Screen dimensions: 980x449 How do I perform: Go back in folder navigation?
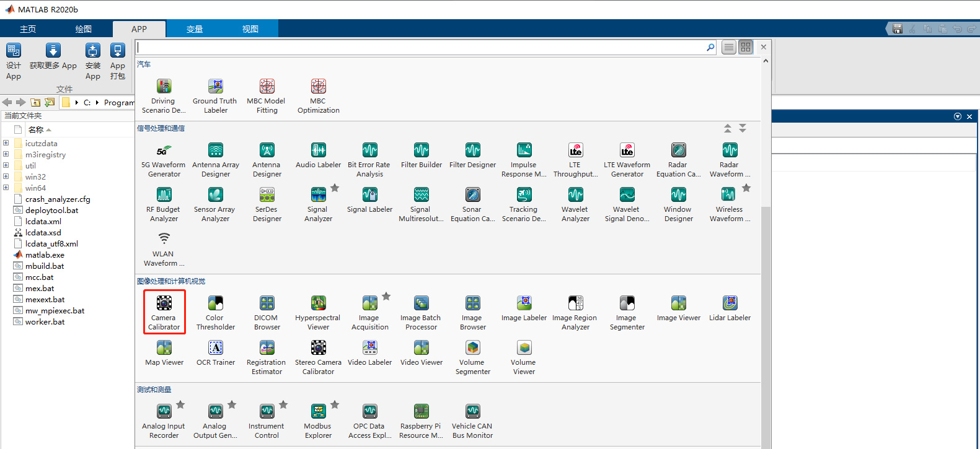pyautogui.click(x=7, y=102)
